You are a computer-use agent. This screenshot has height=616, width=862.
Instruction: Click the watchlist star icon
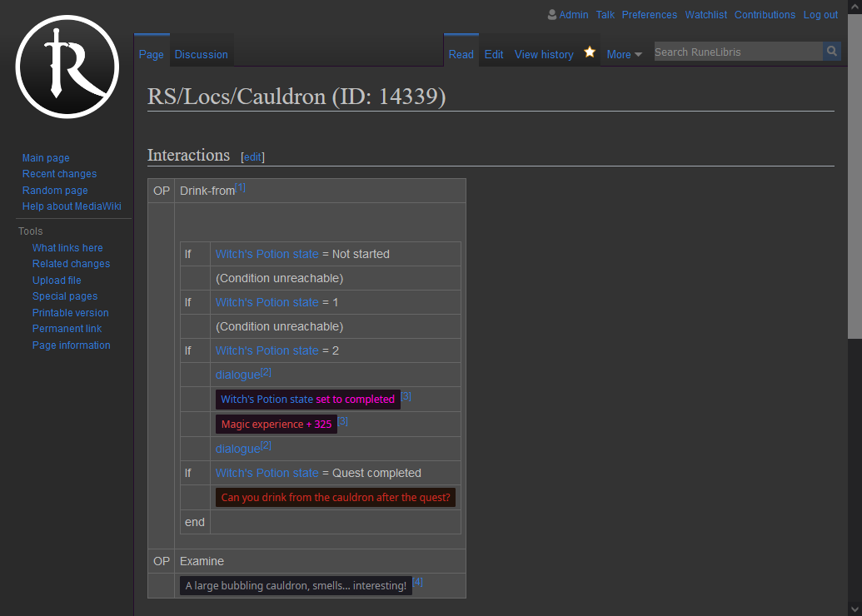(x=590, y=52)
